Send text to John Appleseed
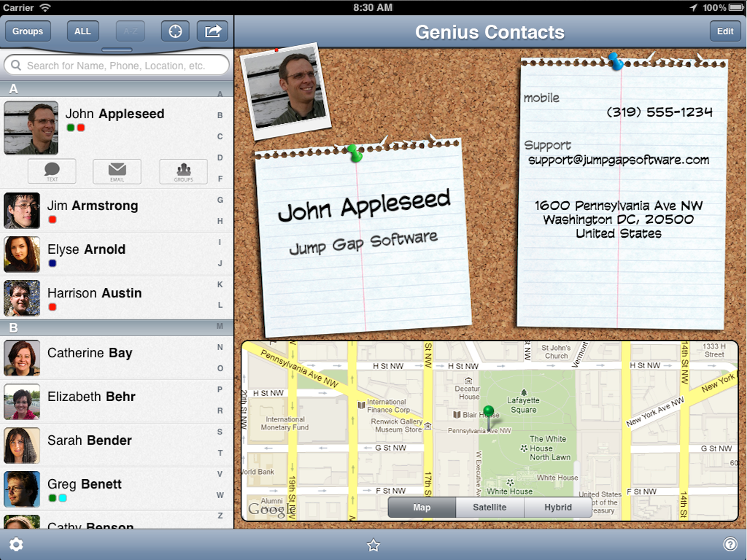 [x=52, y=171]
